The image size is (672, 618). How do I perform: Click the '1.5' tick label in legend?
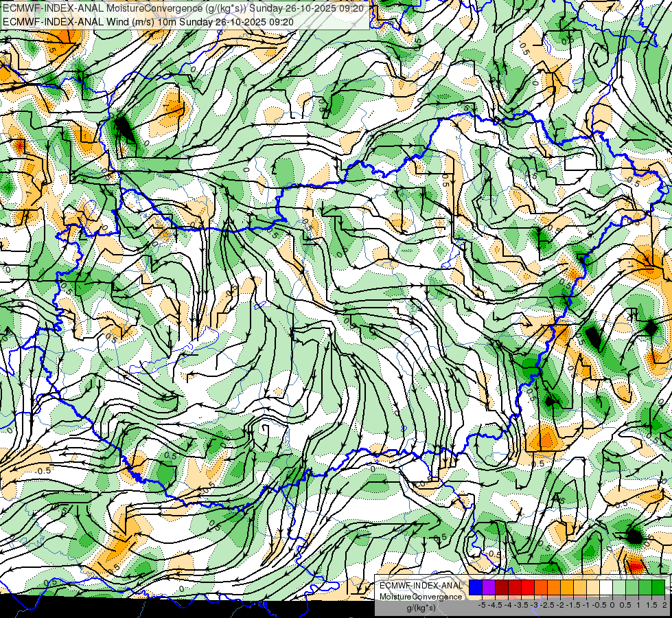(651, 605)
